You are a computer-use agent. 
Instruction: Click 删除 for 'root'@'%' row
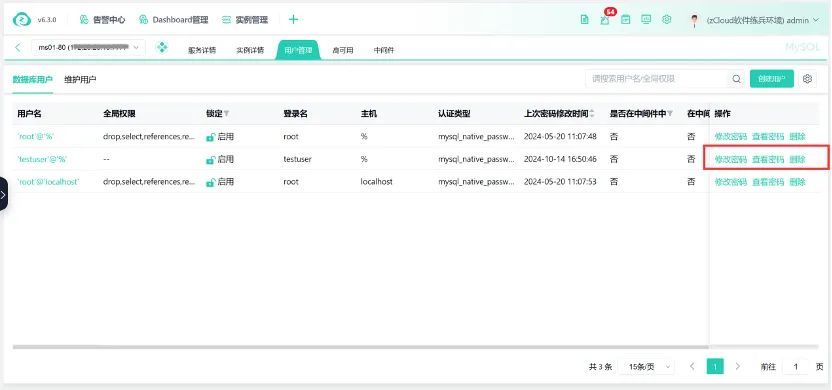point(797,136)
